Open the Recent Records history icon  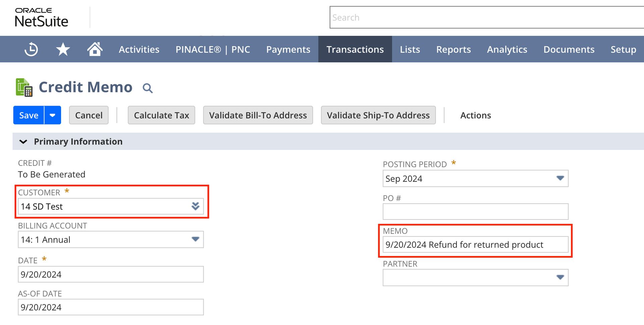31,49
